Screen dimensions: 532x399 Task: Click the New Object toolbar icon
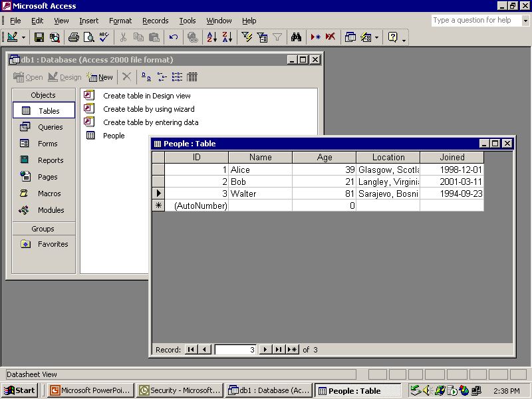click(366, 37)
